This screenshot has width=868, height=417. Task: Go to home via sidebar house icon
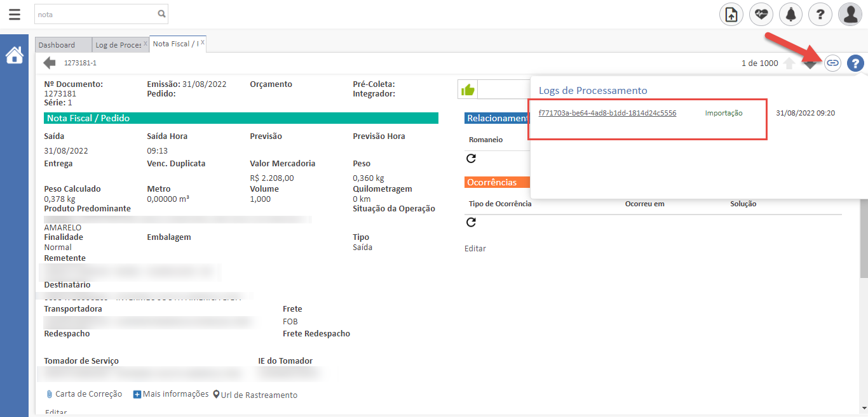click(x=14, y=56)
